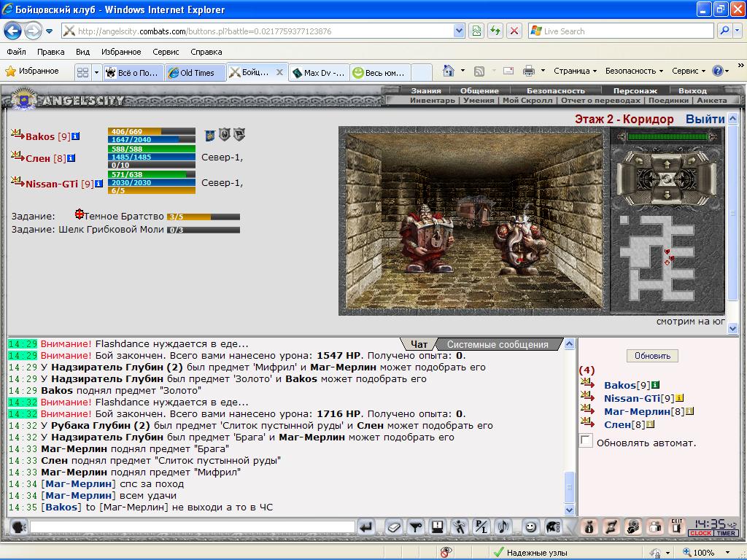Viewport: 747px width, 560px height.
Task: Click green dungeon movement progress bar
Action: pyautogui.click(x=667, y=136)
